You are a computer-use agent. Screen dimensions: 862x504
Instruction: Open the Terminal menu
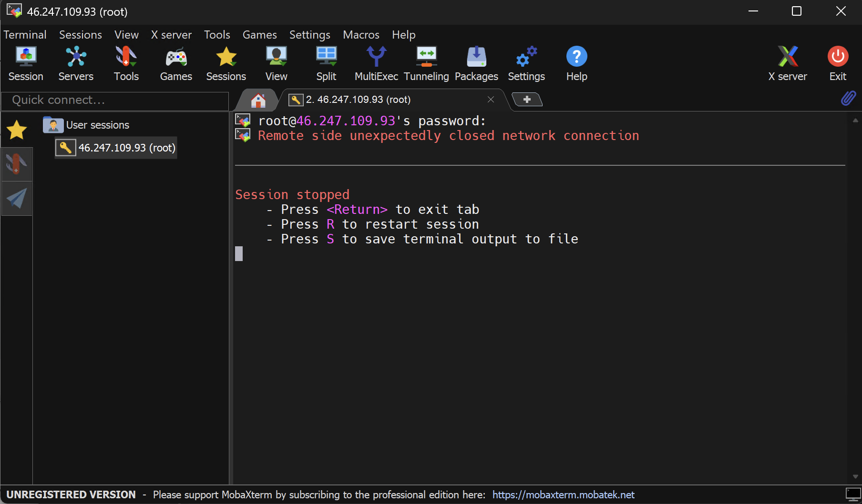(x=25, y=35)
